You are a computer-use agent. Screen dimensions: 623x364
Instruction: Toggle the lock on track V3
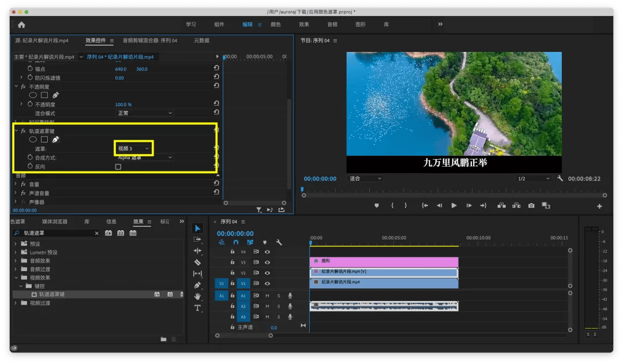[x=232, y=262]
